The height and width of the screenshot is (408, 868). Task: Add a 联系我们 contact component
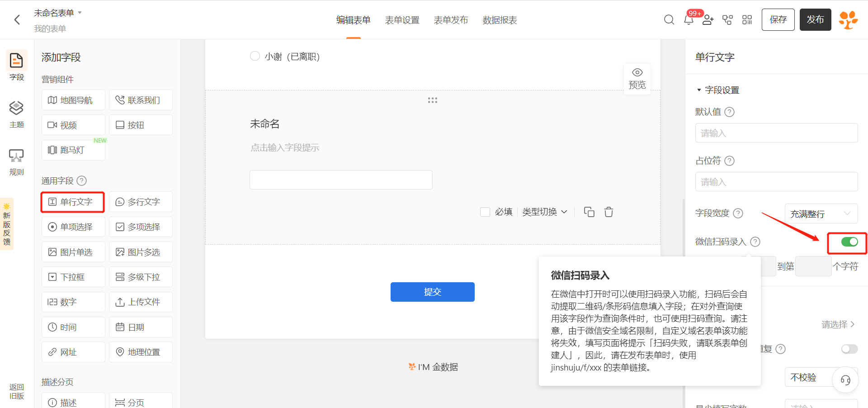pos(141,100)
